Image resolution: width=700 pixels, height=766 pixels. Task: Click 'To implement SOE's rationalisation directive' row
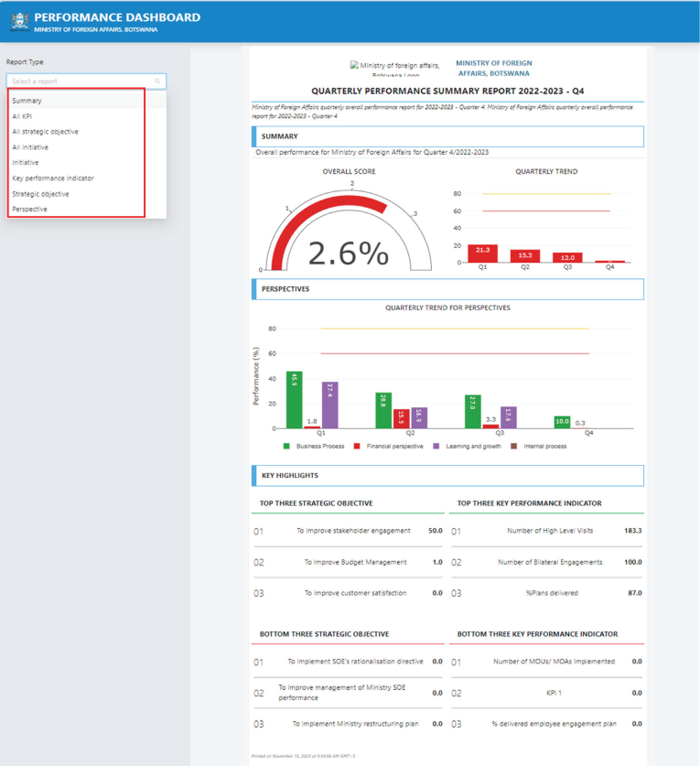(348, 662)
